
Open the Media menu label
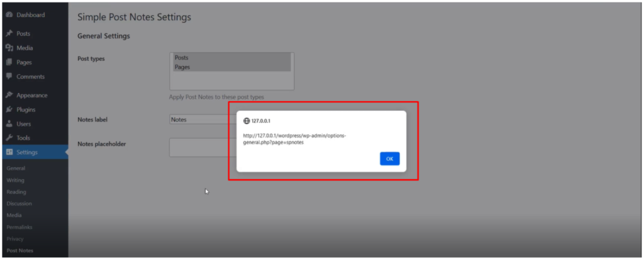click(25, 48)
